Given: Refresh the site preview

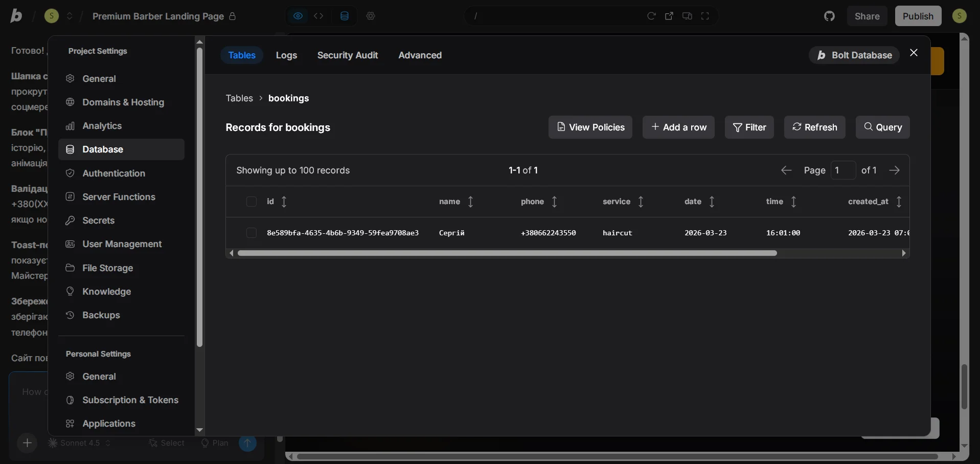Looking at the screenshot, I should tap(651, 16).
